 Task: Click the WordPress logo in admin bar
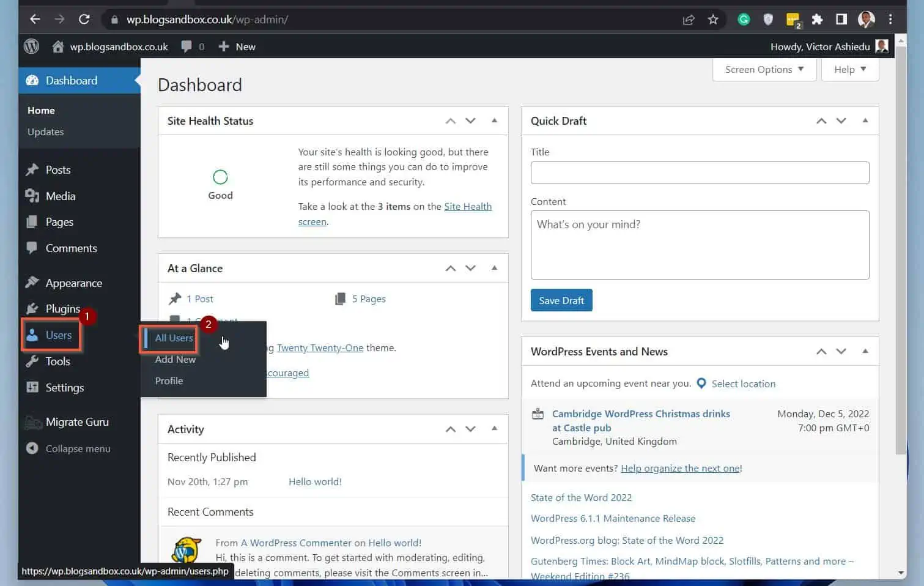pyautogui.click(x=31, y=46)
